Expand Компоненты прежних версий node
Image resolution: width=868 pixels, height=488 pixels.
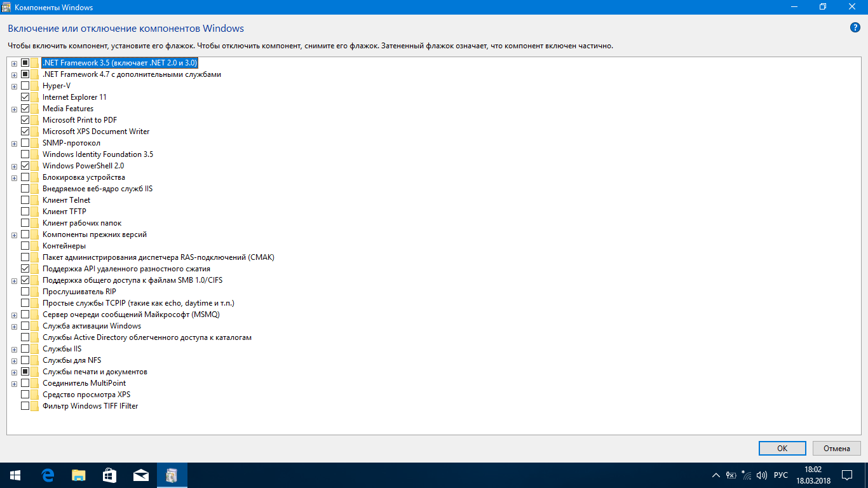(14, 235)
